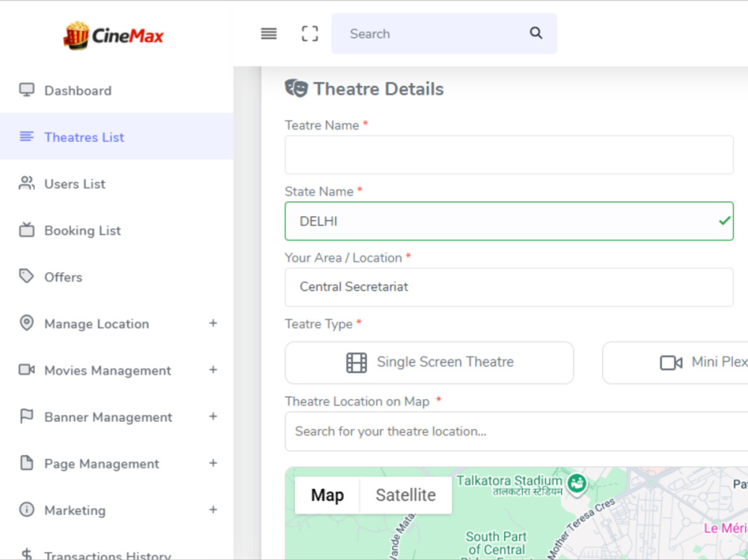Screen dimensions: 748x560
Task: Click the Transactions History dollar icon
Action: coord(27,554)
